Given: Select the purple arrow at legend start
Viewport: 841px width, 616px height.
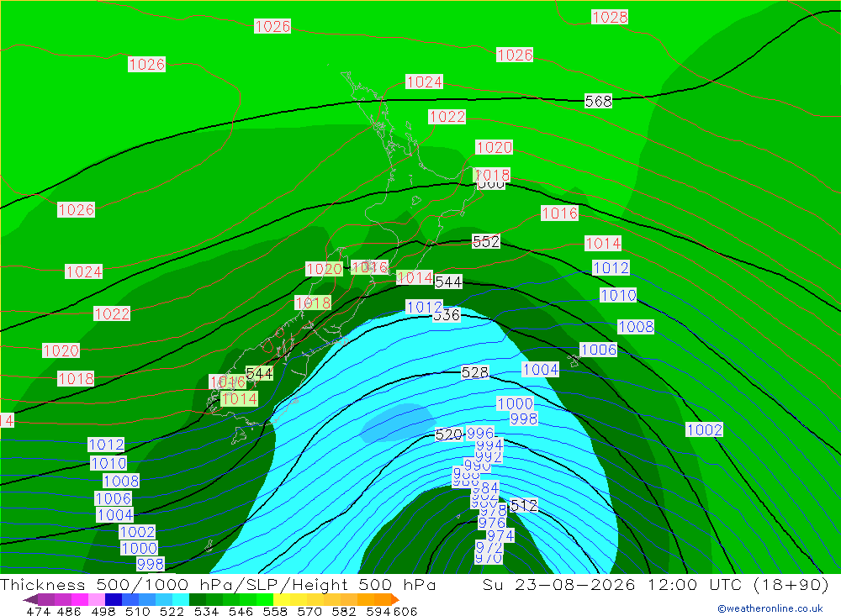Looking at the screenshot, I should tap(30, 599).
